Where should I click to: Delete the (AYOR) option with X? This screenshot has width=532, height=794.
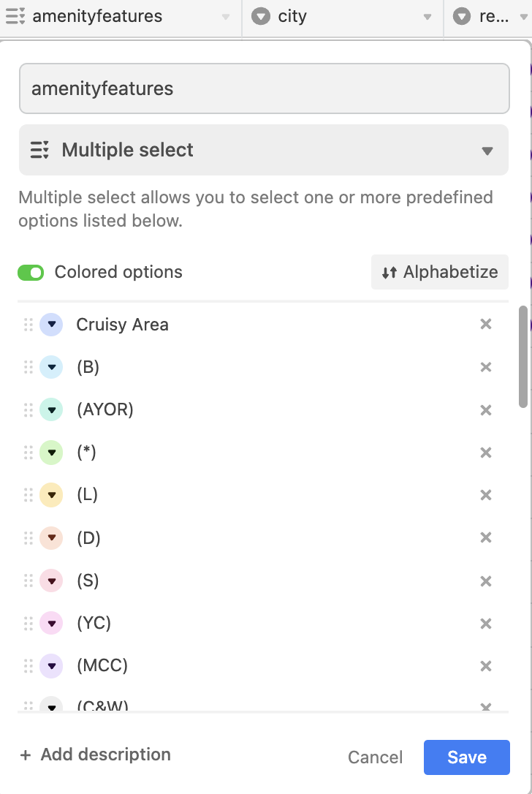[x=485, y=410]
